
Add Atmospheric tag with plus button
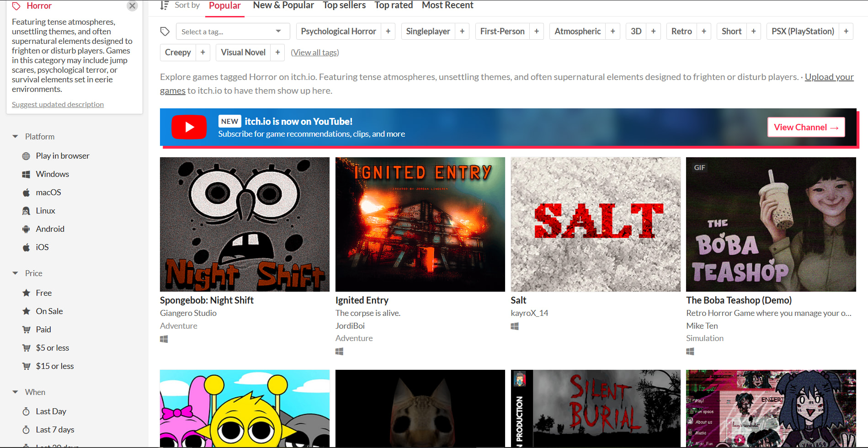click(613, 31)
